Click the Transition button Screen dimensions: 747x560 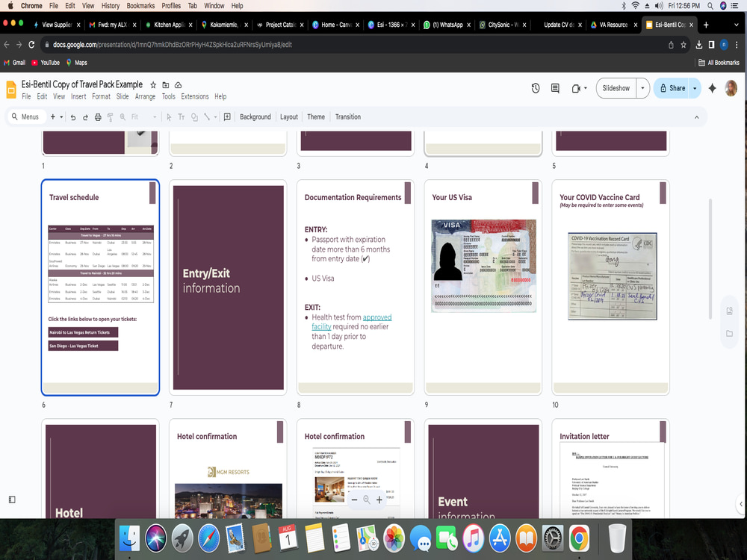[x=348, y=117]
